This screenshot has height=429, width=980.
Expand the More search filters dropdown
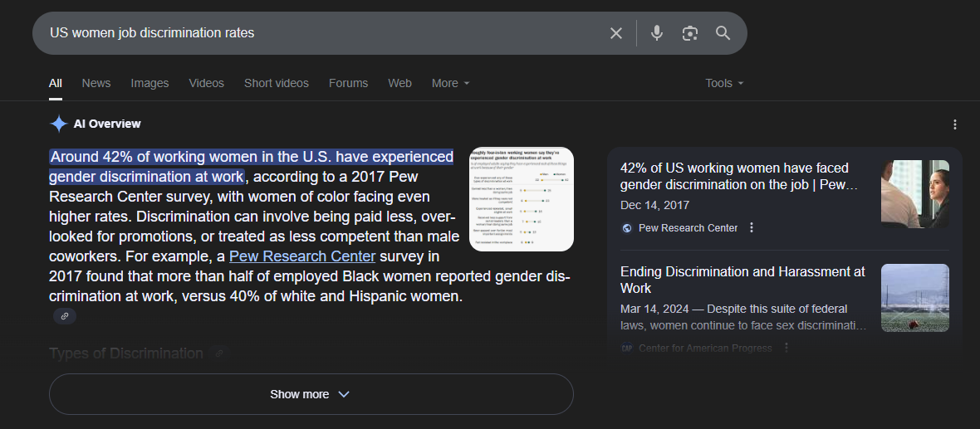451,83
